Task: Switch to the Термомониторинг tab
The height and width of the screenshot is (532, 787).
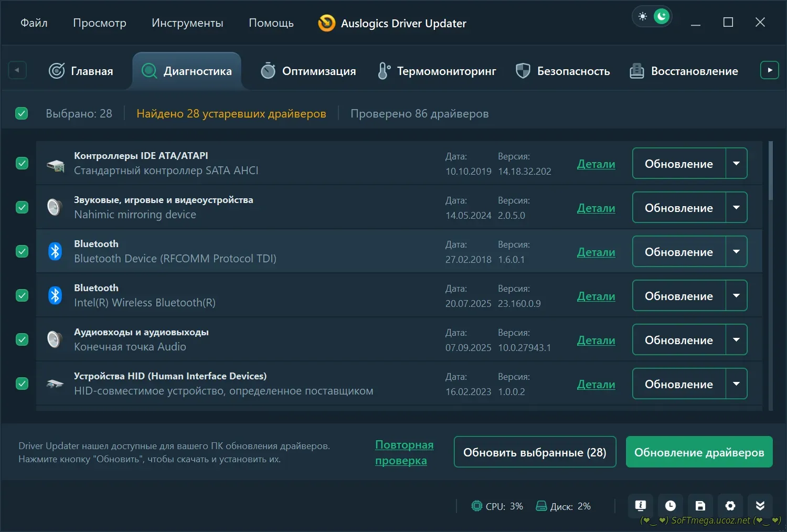Action: tap(437, 71)
